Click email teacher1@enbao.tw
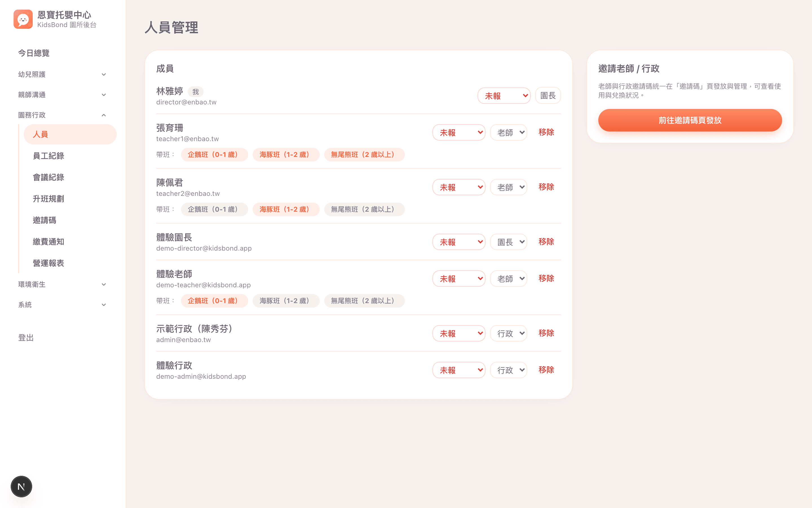This screenshot has width=812, height=508. 187,139
